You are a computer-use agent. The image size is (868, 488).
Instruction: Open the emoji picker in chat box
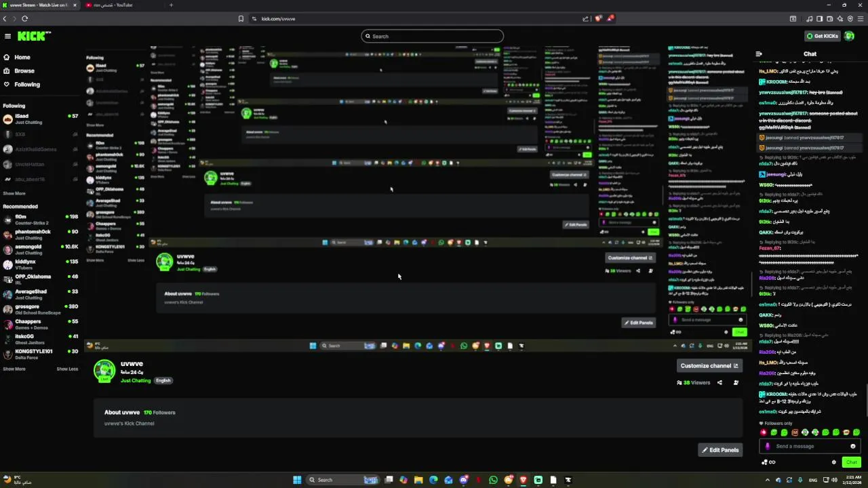point(853,446)
